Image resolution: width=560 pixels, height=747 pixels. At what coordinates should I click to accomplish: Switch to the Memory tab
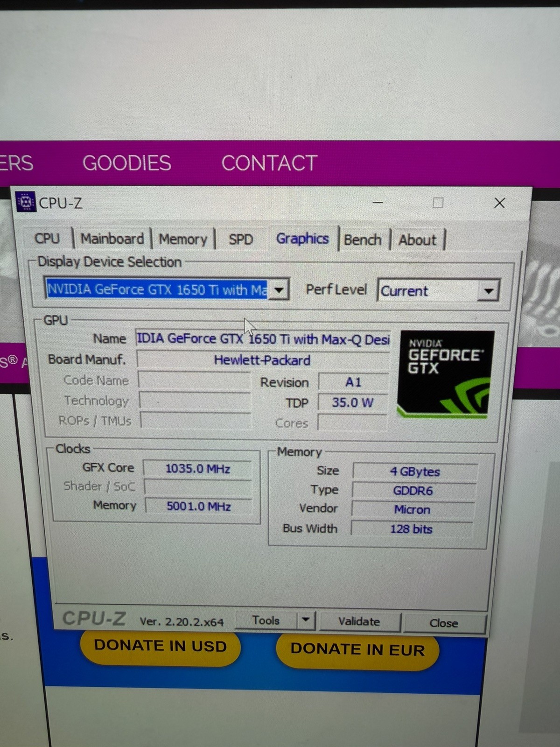(182, 240)
